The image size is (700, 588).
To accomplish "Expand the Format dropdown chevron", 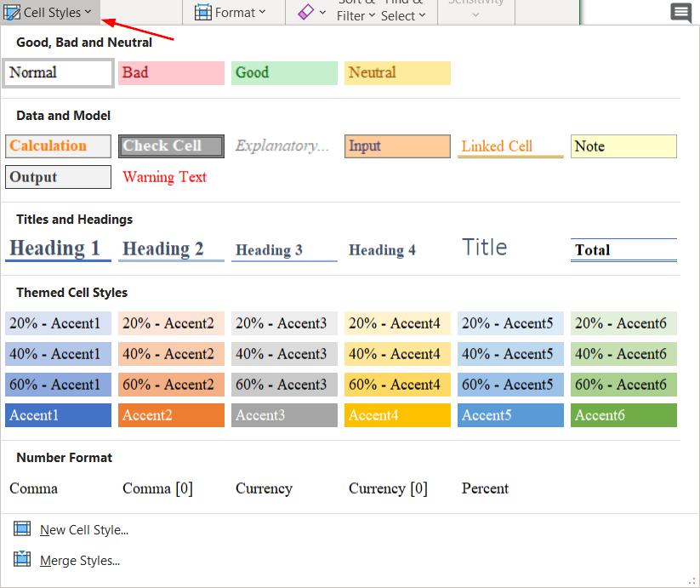I will (x=262, y=12).
